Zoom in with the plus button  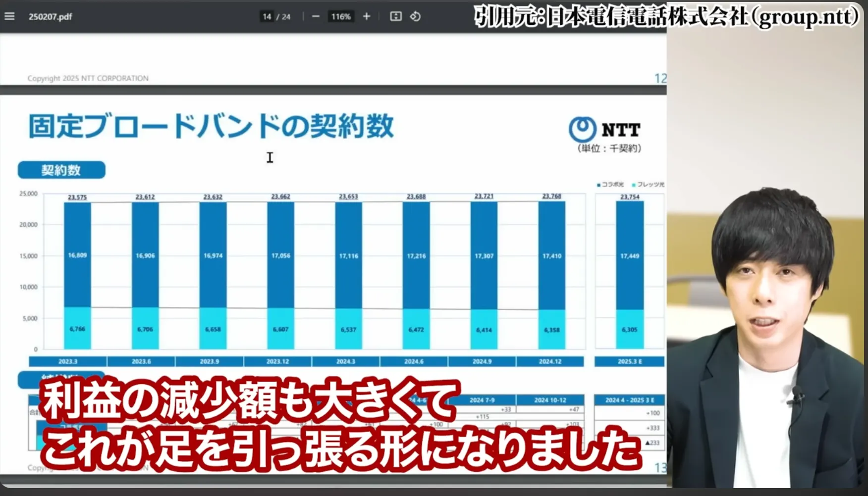click(x=366, y=16)
